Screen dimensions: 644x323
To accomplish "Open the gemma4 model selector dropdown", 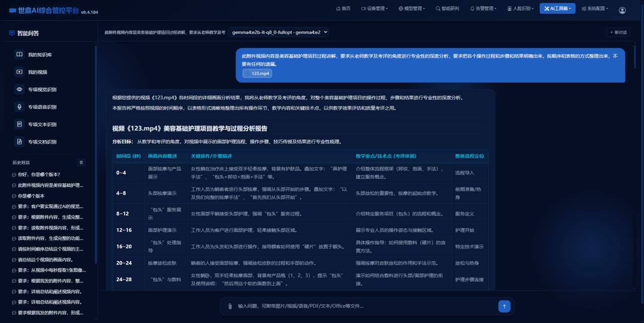I will pos(278,32).
